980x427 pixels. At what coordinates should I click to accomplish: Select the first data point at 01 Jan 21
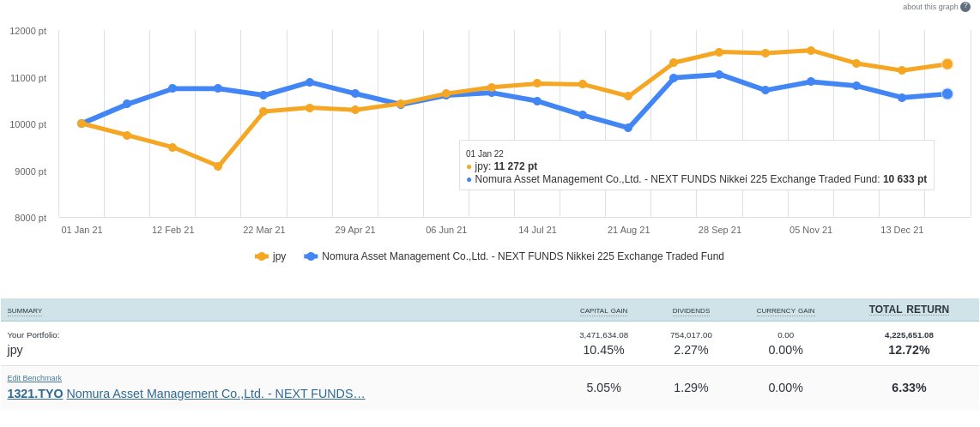pos(82,123)
